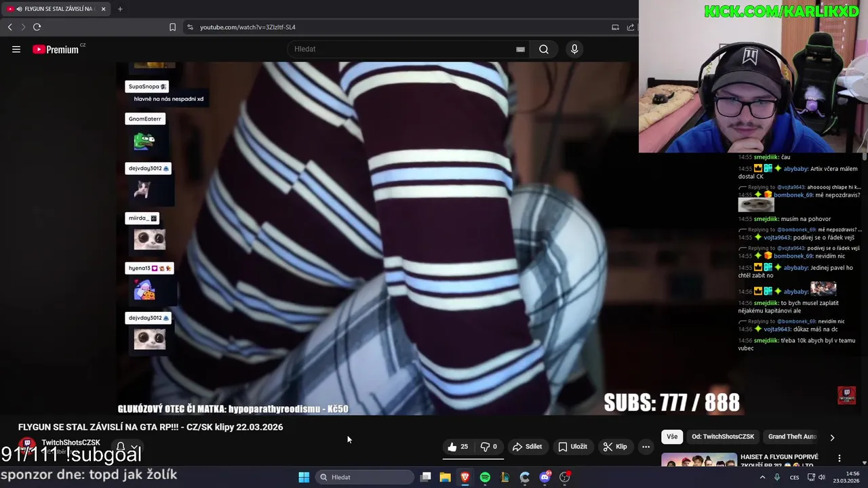The image size is (868, 488).
Task: Select the Od: TwitchShotsCZSK filter chip
Action: pyautogui.click(x=723, y=437)
